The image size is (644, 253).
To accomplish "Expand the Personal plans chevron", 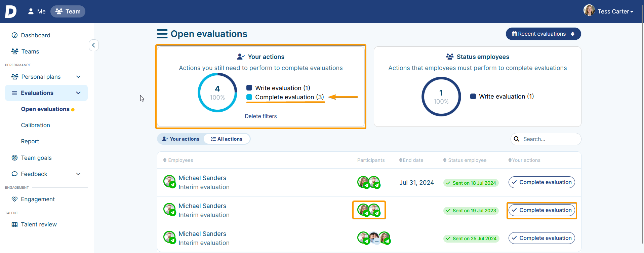I will pyautogui.click(x=78, y=77).
